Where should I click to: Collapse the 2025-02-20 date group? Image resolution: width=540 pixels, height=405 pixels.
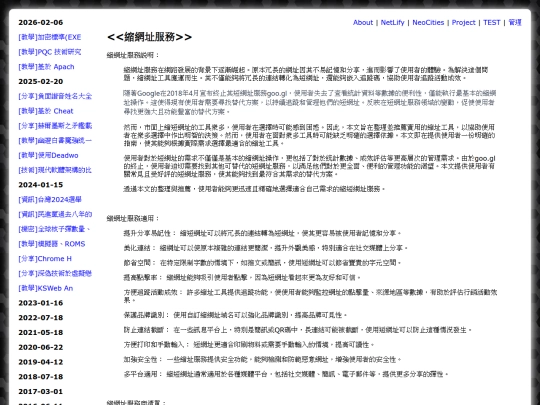point(41,82)
